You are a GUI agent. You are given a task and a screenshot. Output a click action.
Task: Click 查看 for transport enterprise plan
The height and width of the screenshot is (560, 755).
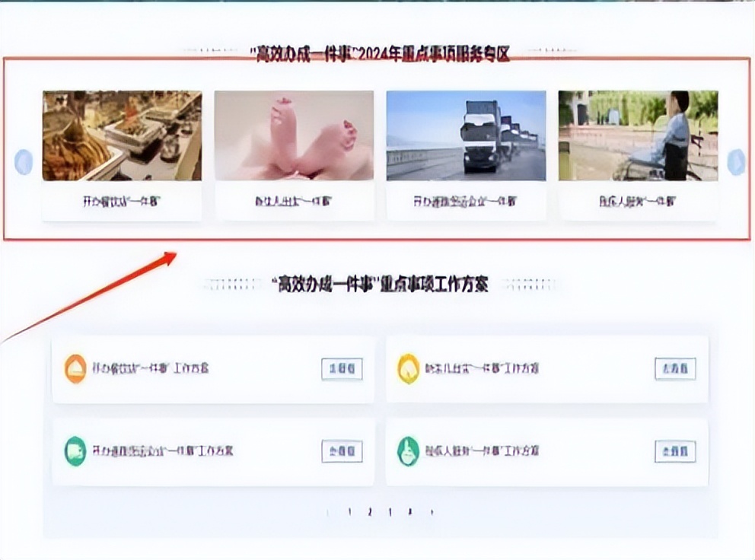342,451
